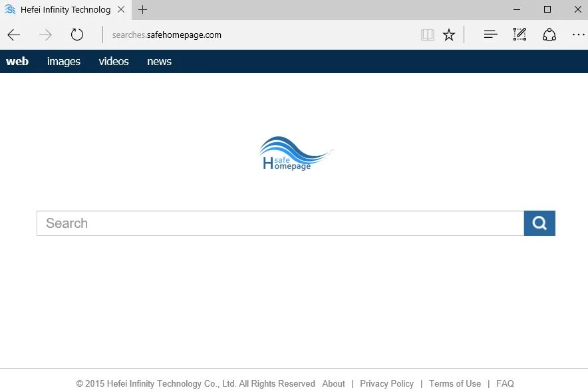Open the Share circular icon

pyautogui.click(x=549, y=35)
